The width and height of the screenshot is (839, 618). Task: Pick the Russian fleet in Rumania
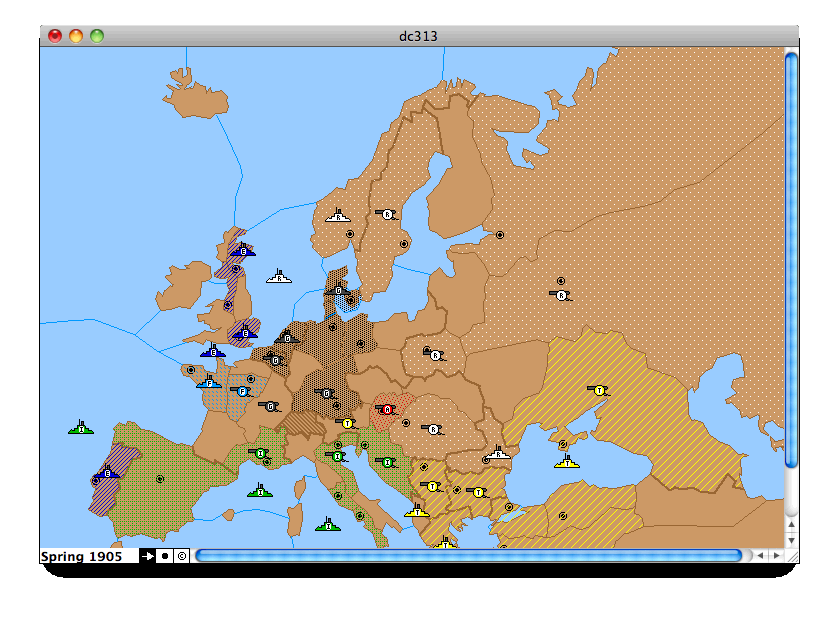tap(498, 453)
